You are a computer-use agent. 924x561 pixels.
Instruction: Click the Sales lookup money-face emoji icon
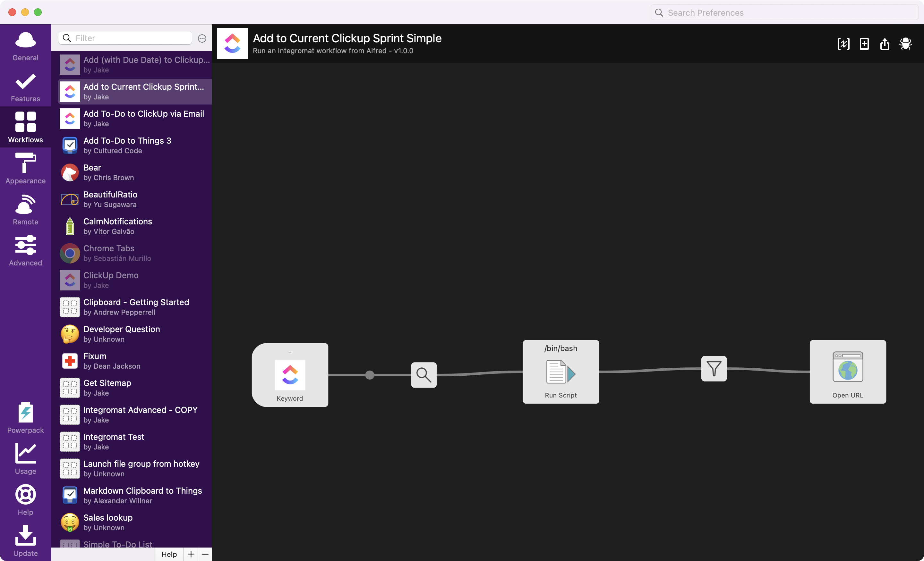pyautogui.click(x=70, y=523)
